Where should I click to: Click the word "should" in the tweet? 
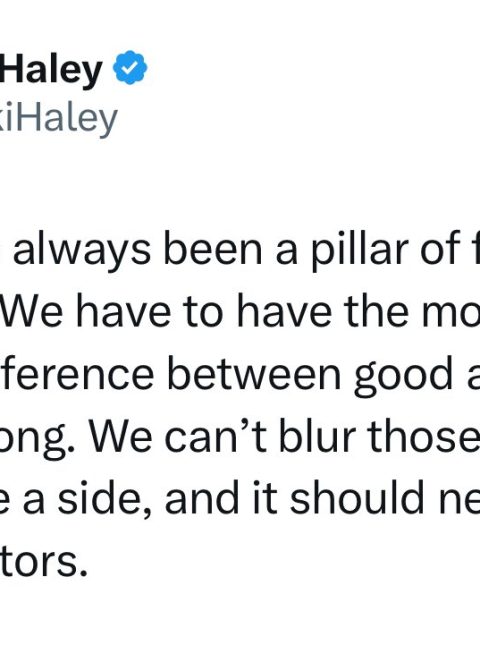pyautogui.click(x=357, y=497)
